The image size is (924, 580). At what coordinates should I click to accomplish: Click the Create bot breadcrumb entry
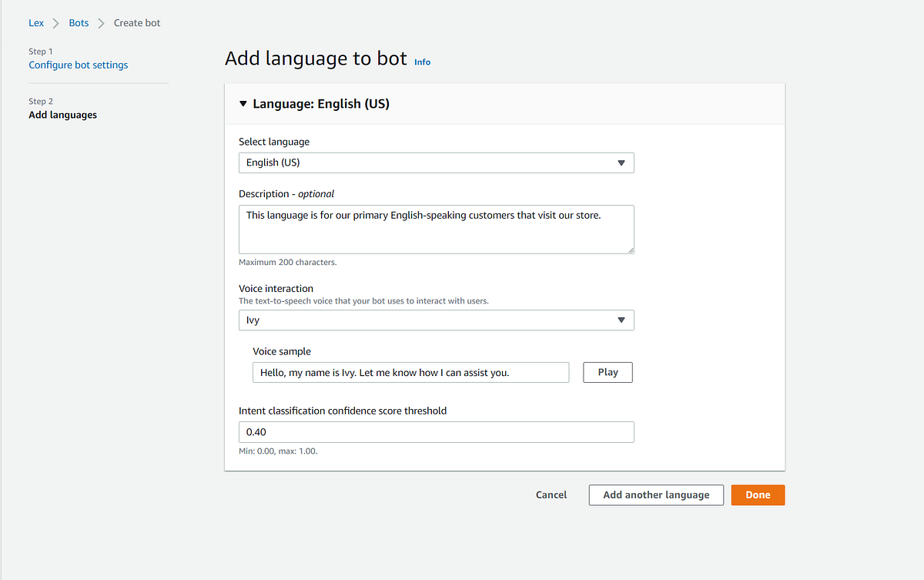[x=137, y=22]
